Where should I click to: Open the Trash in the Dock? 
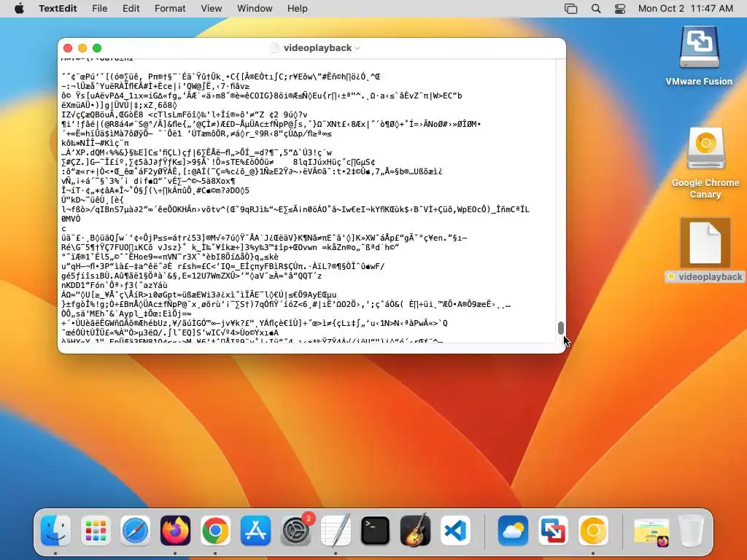691,531
